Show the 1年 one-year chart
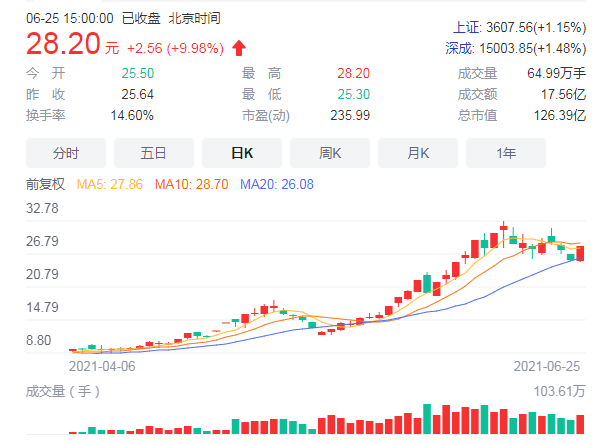This screenshot has width=615, height=444. point(506,153)
